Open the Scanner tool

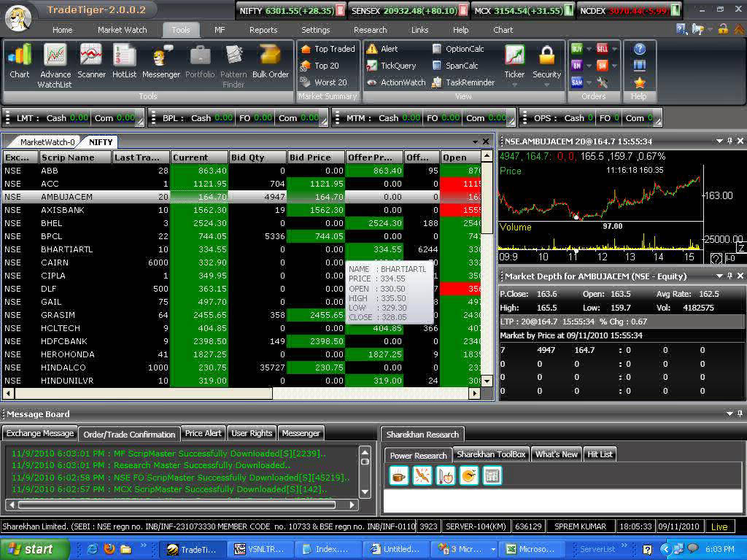pos(91,61)
